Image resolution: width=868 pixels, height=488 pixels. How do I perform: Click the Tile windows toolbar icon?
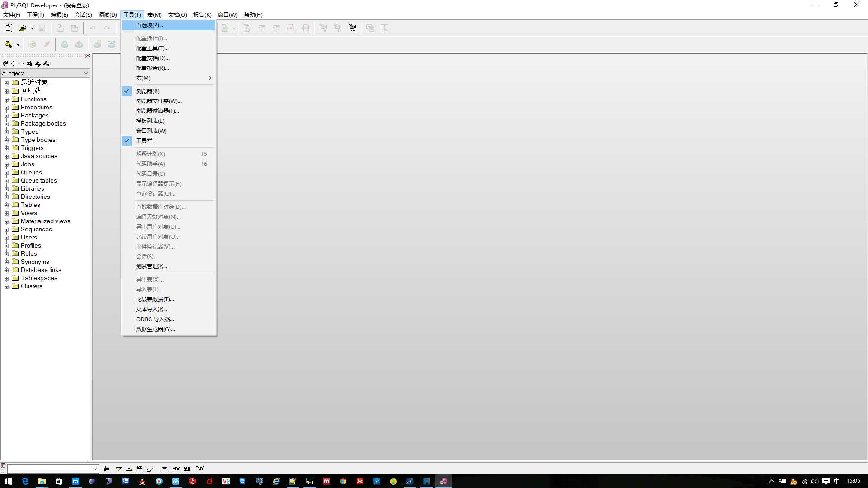[x=385, y=28]
